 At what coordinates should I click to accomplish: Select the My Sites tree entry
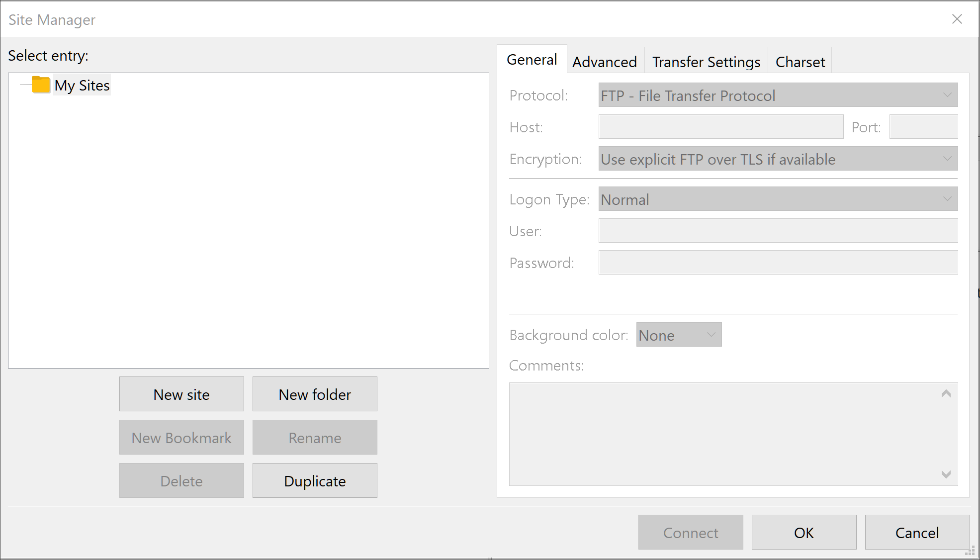pyautogui.click(x=82, y=85)
